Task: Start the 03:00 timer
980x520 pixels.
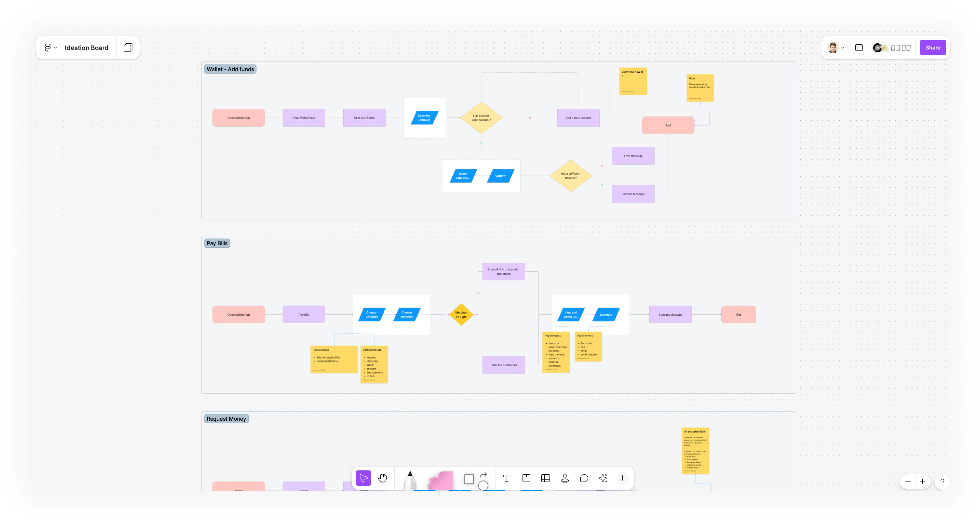Action: click(x=900, y=48)
